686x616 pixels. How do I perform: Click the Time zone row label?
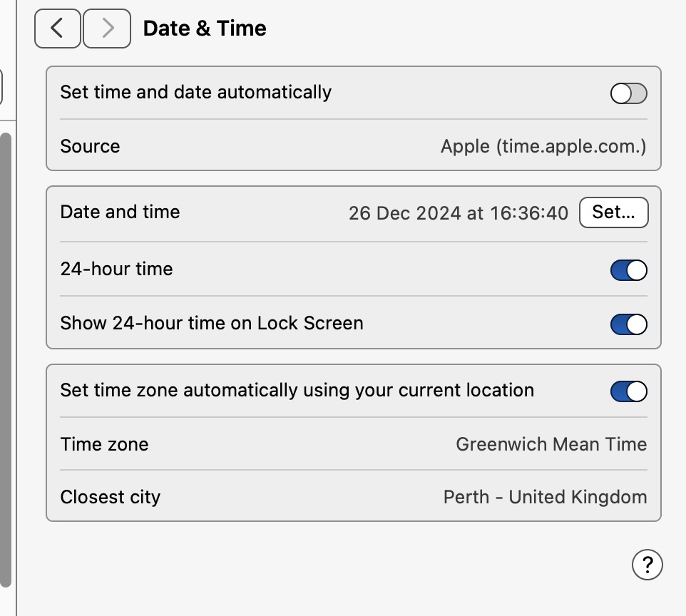(104, 445)
